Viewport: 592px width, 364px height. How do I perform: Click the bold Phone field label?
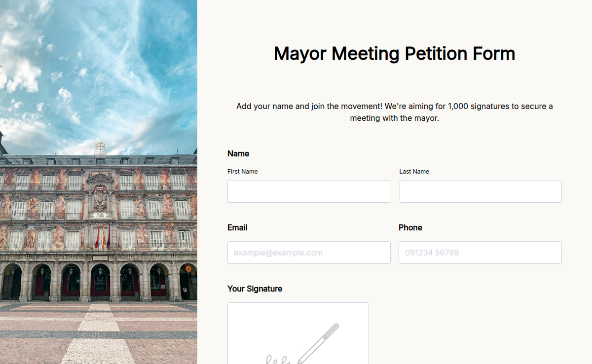click(x=410, y=227)
